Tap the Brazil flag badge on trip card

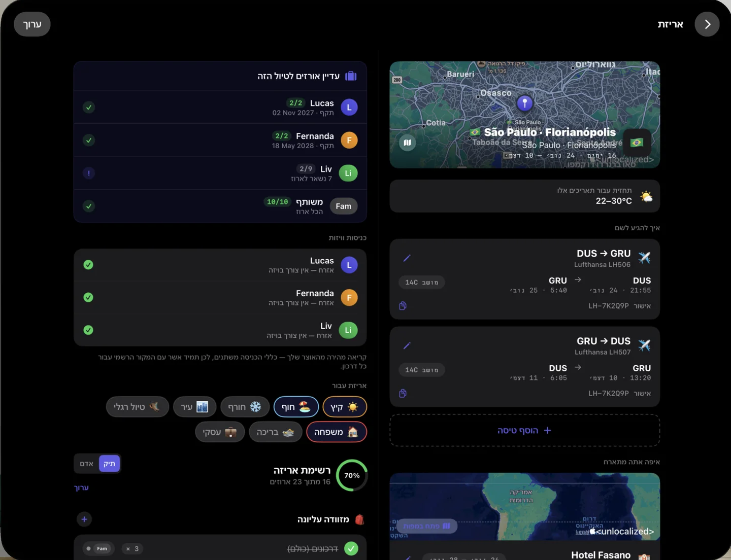pyautogui.click(x=637, y=143)
